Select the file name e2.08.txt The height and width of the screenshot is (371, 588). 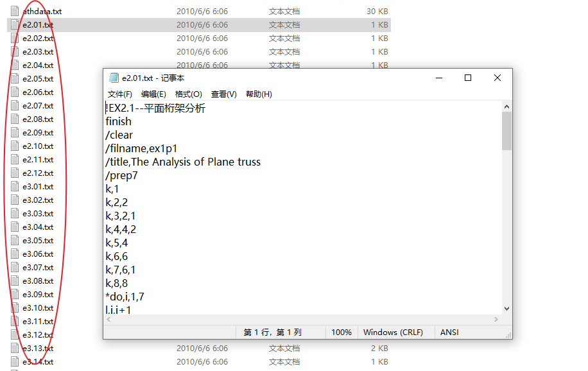(x=38, y=119)
